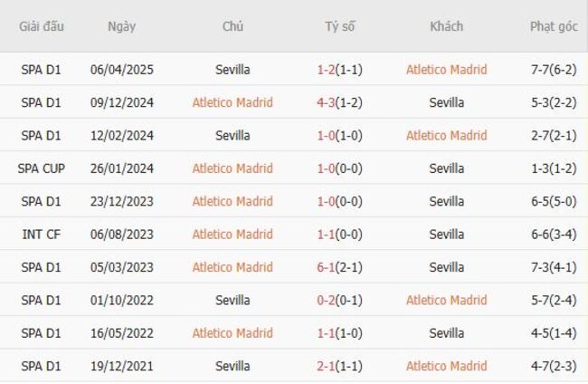The width and height of the screenshot is (588, 384).
Task: Click the "Ngày" date column header
Action: 122,26
